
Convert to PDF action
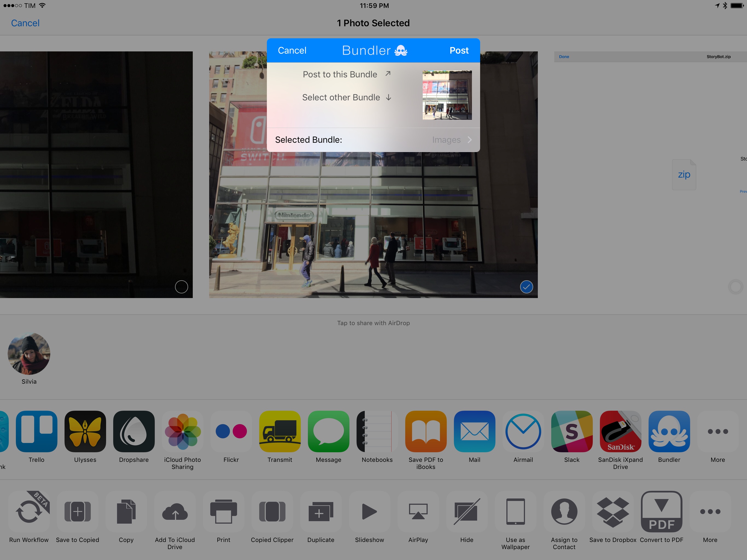(x=662, y=511)
